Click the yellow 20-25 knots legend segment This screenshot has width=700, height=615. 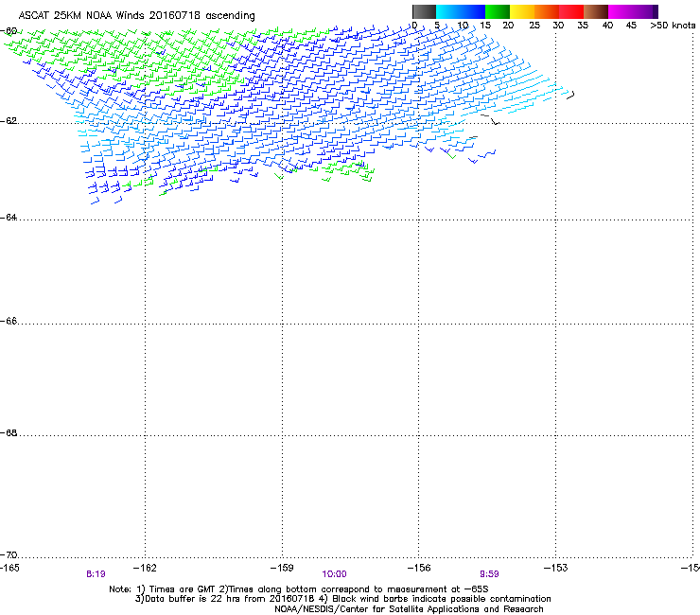point(522,11)
